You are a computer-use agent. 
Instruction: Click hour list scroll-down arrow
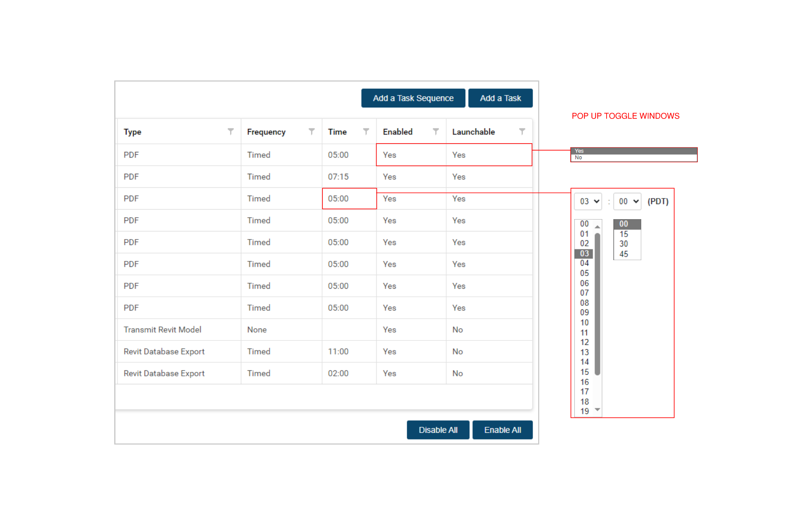click(x=597, y=409)
